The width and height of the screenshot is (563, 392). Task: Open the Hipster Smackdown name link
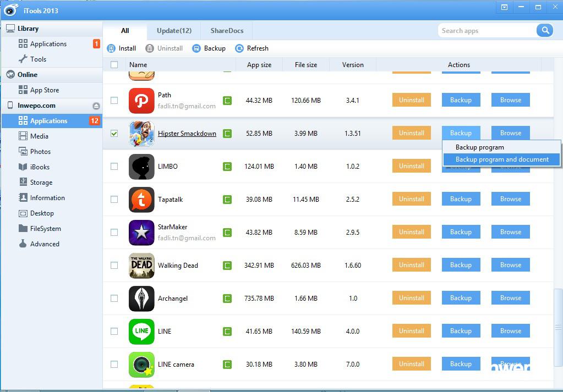tap(187, 134)
